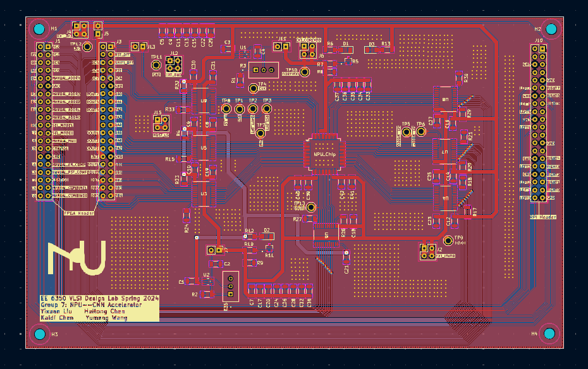The width and height of the screenshot is (588, 369).
Task: Select the NPU_Chip footprint
Action: 324,154
